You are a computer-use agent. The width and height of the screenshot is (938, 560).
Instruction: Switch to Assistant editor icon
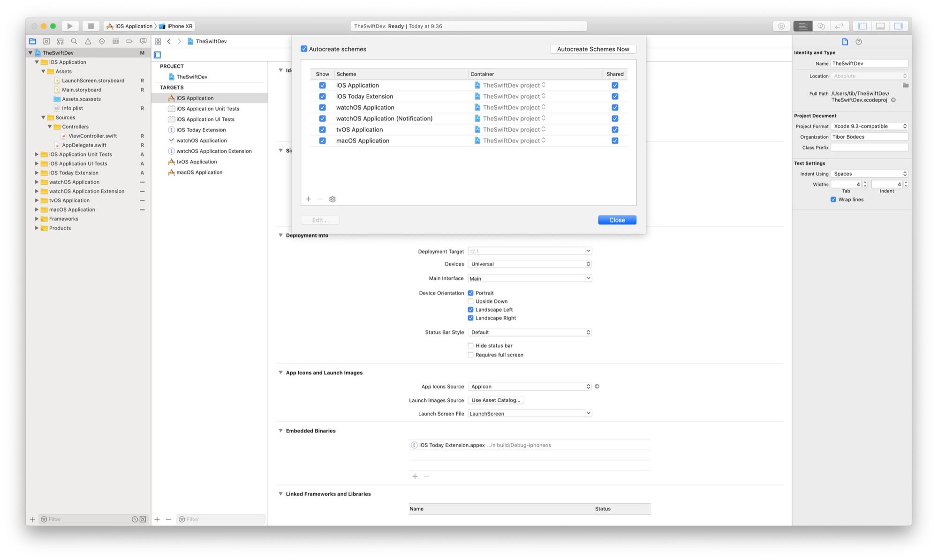pyautogui.click(x=821, y=26)
